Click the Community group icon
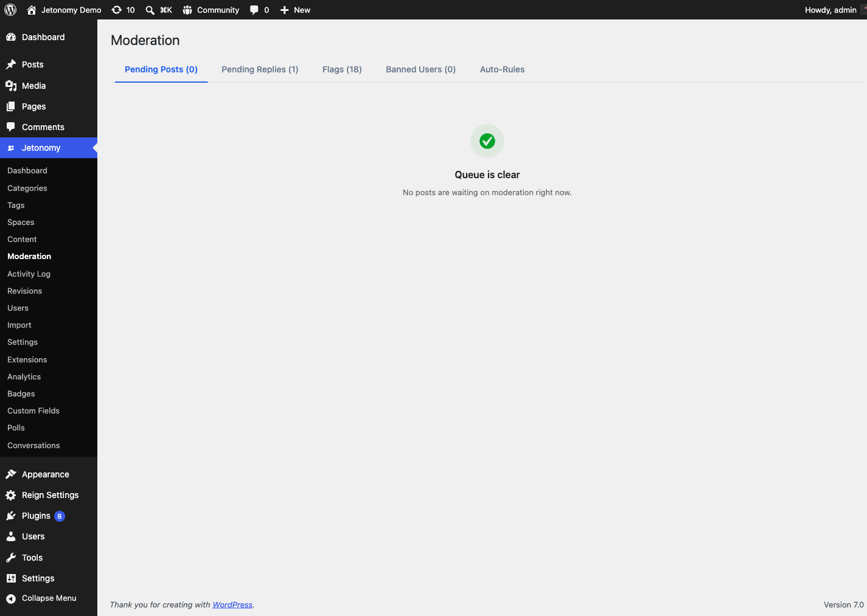 [187, 10]
